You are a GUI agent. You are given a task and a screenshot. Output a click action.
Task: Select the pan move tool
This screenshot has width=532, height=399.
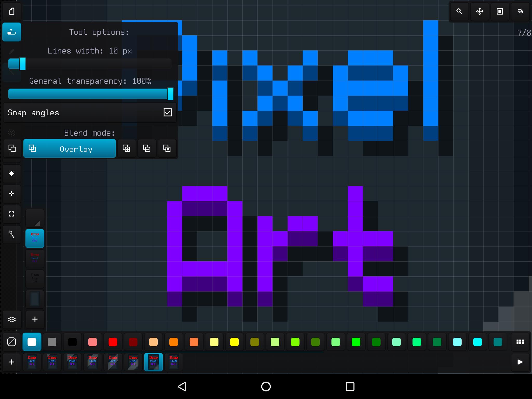(480, 11)
